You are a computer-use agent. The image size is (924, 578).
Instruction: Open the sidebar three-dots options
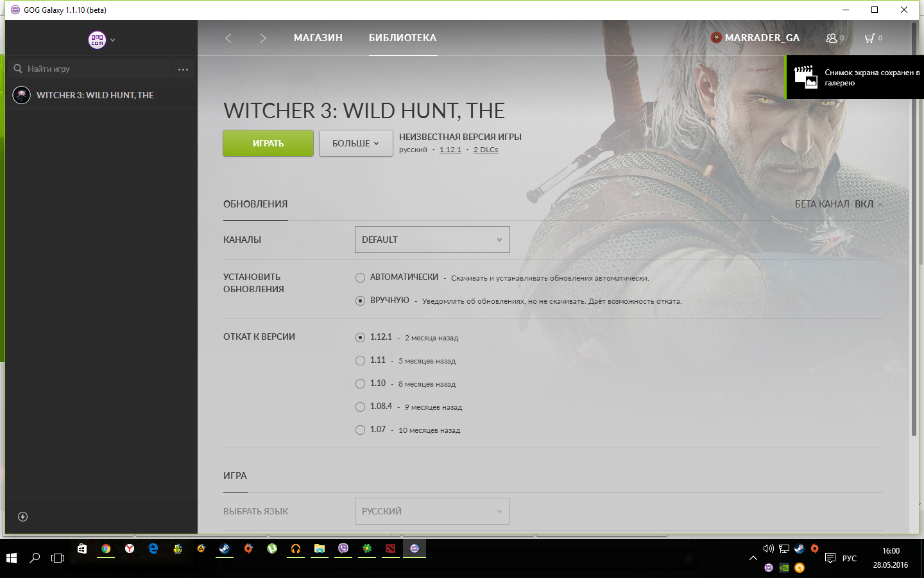click(183, 69)
